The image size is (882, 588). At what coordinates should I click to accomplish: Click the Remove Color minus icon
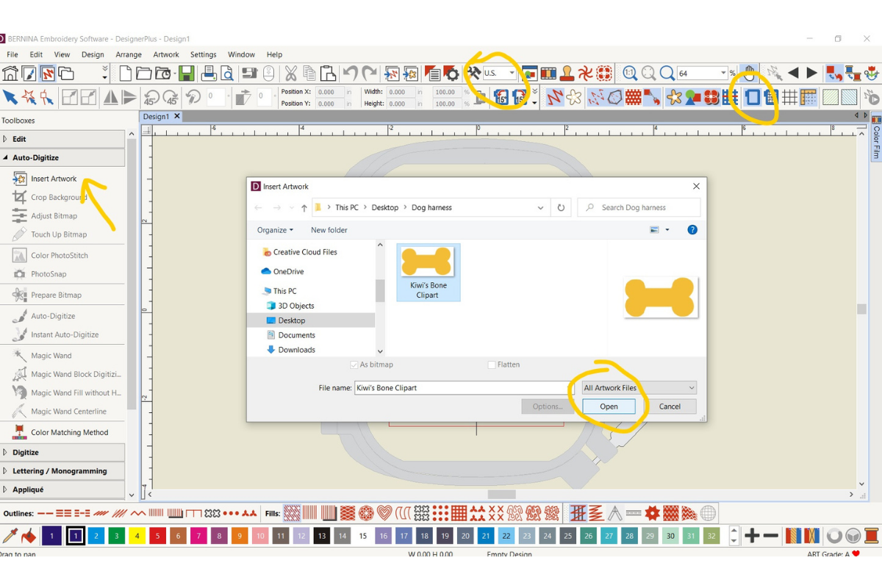[770, 536]
